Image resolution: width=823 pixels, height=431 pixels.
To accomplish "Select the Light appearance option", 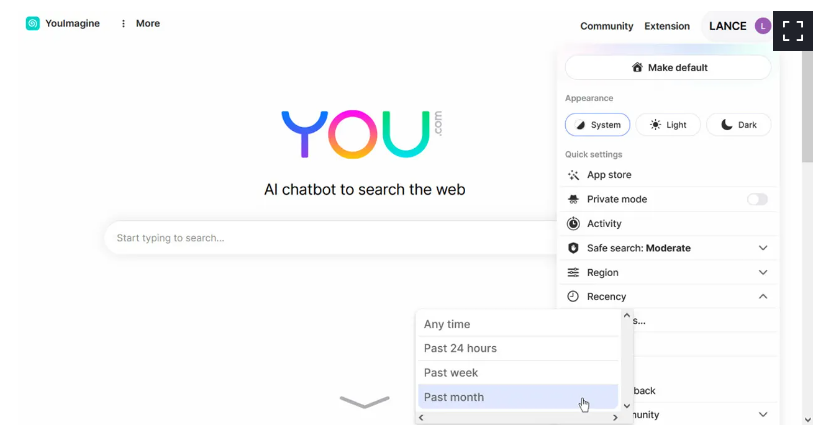I will point(668,125).
